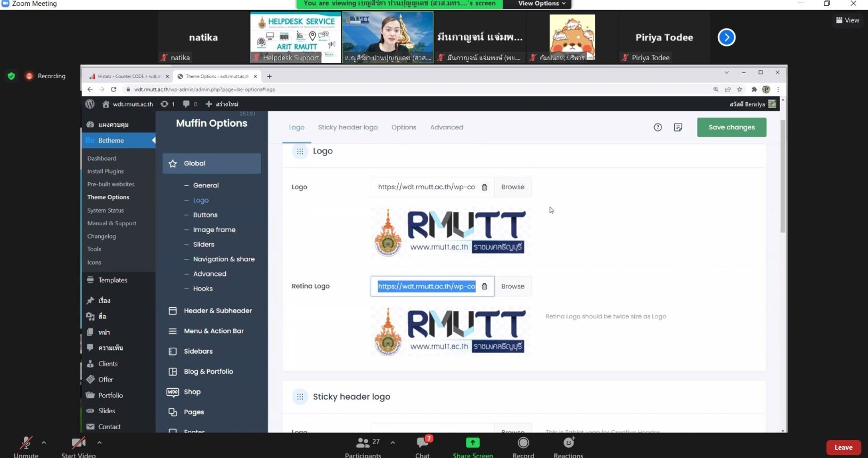Click the RMUTT Logo preview image
The width and height of the screenshot is (868, 458).
(x=451, y=233)
